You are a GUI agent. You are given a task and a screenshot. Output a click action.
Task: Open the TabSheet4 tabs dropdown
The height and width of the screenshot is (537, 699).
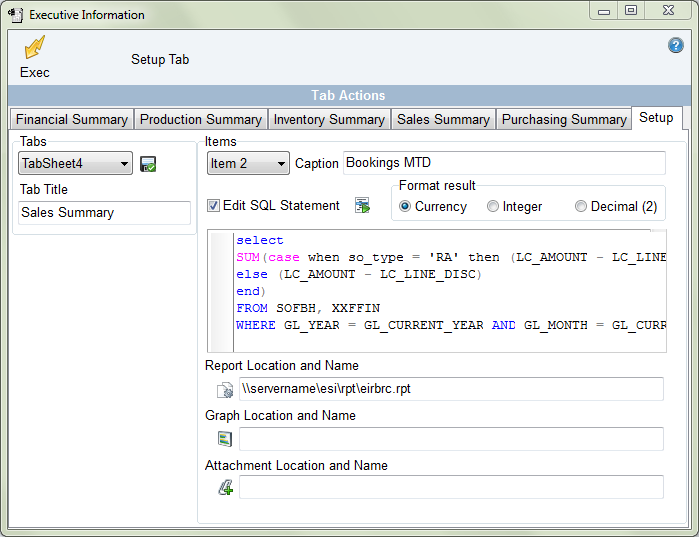(x=75, y=164)
